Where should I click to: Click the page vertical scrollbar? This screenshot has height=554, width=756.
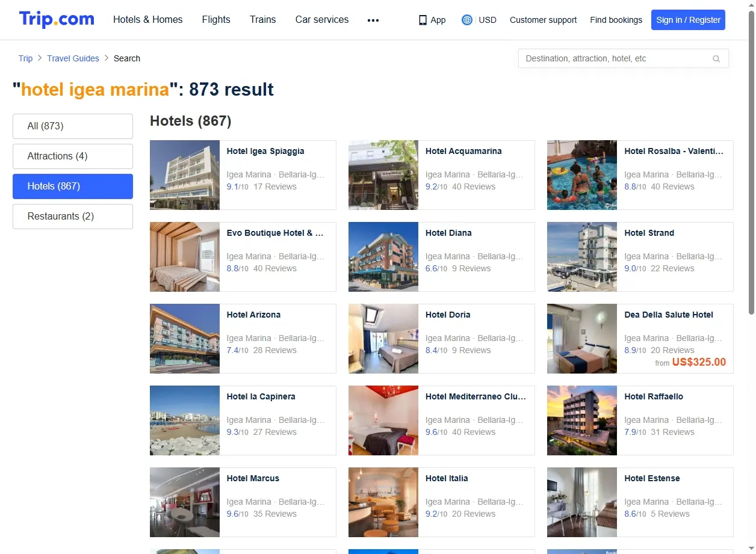coord(751,162)
